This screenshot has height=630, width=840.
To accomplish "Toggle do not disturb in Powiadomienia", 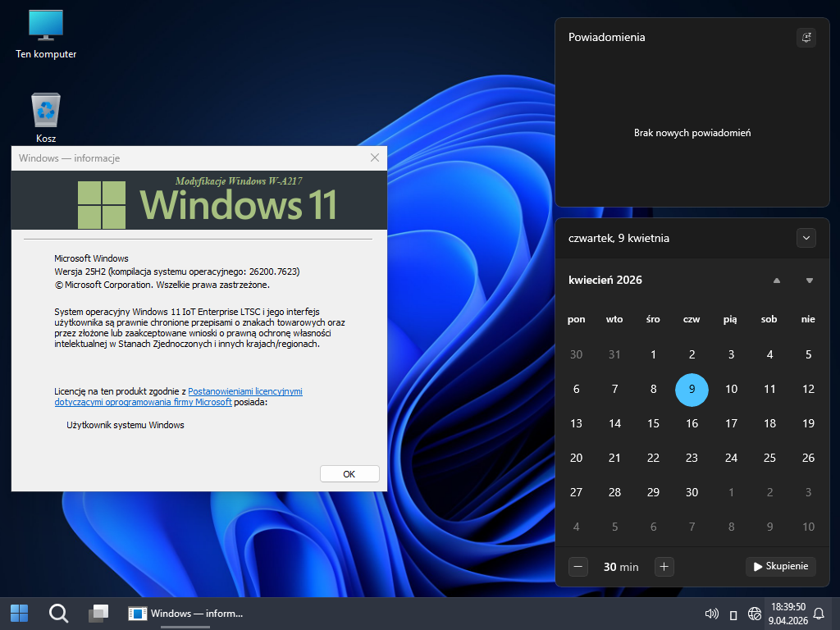I will pyautogui.click(x=806, y=38).
